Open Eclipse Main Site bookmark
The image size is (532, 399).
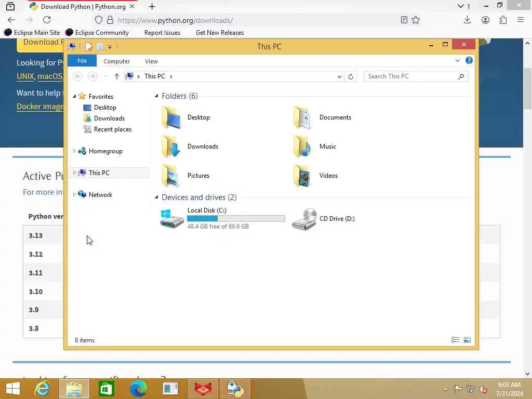(32, 33)
